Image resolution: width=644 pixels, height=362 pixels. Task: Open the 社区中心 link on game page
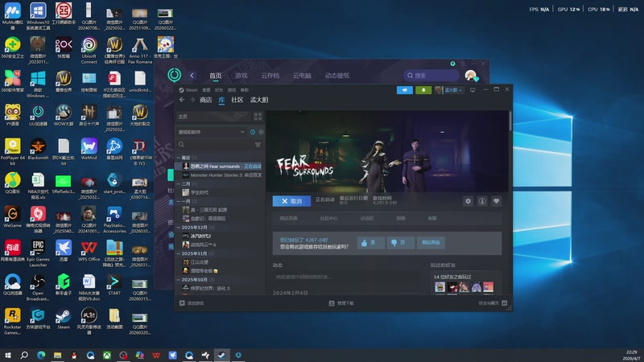coord(328,218)
